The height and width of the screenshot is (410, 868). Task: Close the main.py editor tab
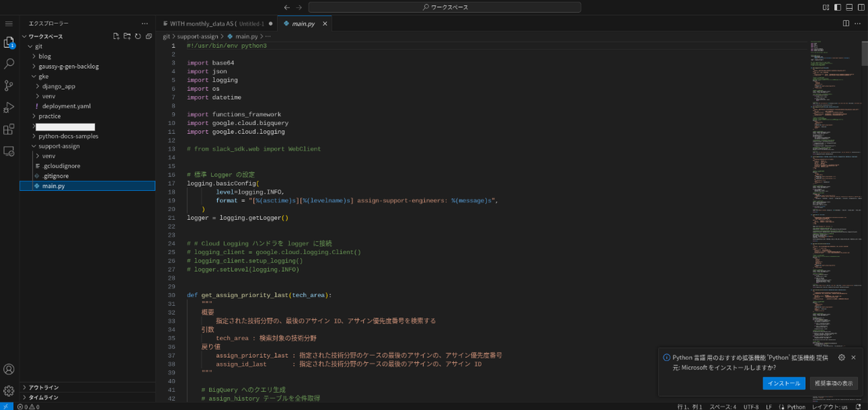pos(325,24)
